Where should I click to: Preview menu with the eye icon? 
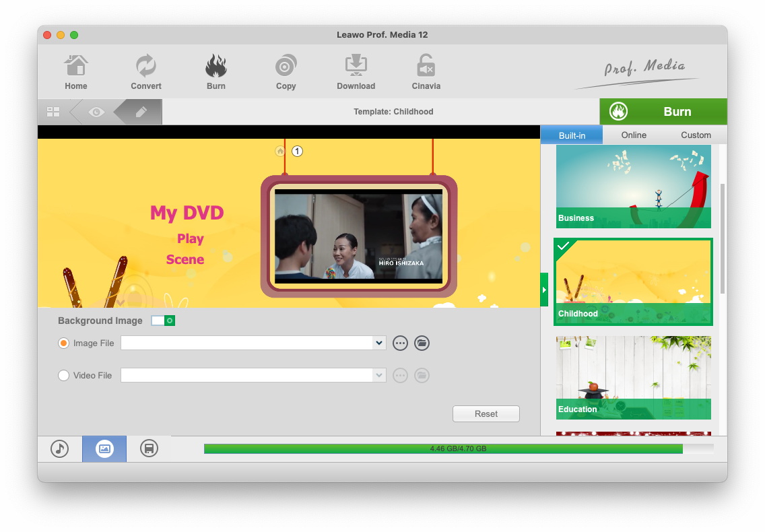(x=96, y=112)
